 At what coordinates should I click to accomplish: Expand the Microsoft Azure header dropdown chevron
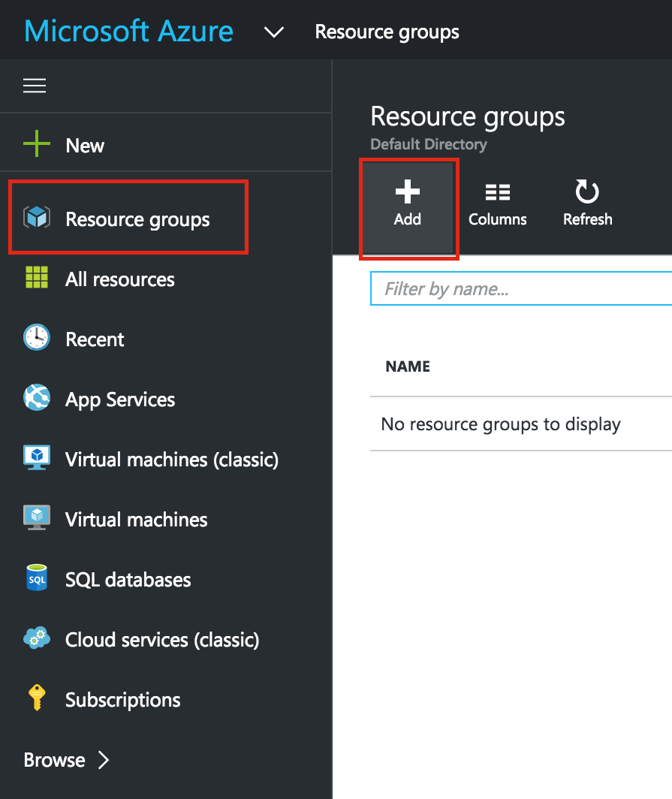click(x=274, y=32)
